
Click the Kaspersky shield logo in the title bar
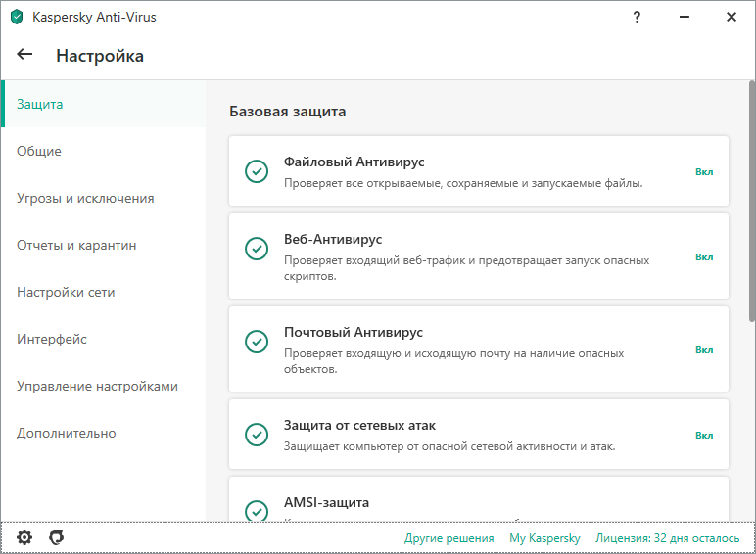[x=17, y=17]
